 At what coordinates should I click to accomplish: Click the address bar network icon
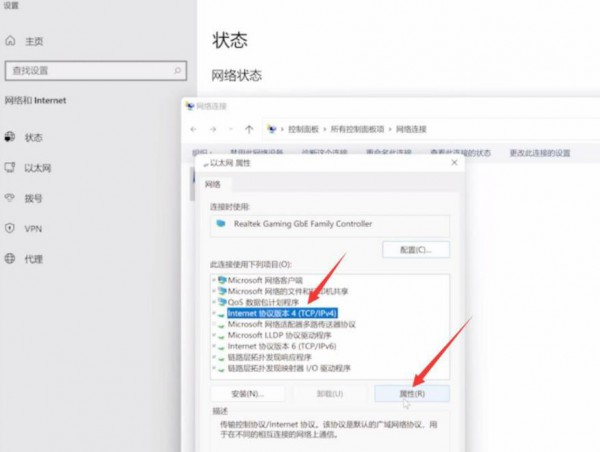(x=272, y=129)
